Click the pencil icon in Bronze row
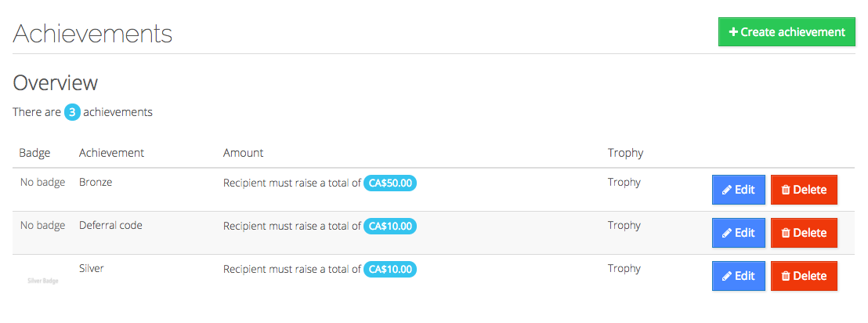Viewport: 868px width, 323px height. pyautogui.click(x=727, y=190)
